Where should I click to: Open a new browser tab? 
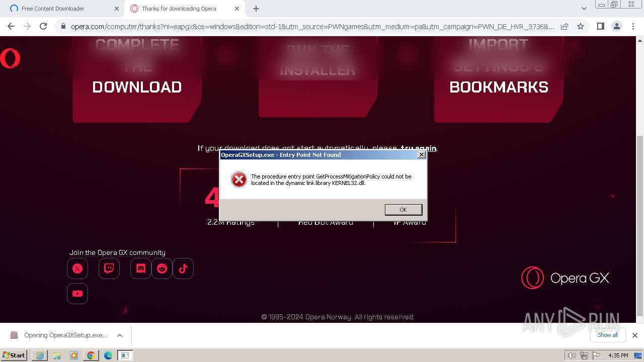256,9
